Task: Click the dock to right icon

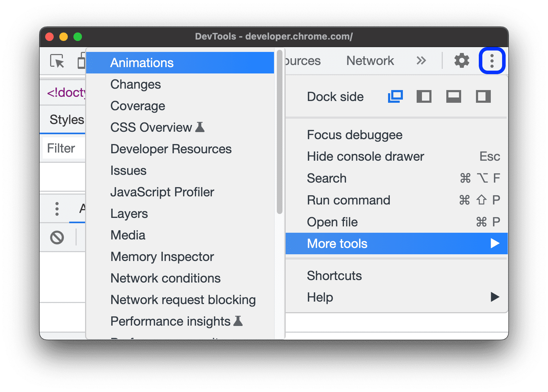Action: point(483,96)
